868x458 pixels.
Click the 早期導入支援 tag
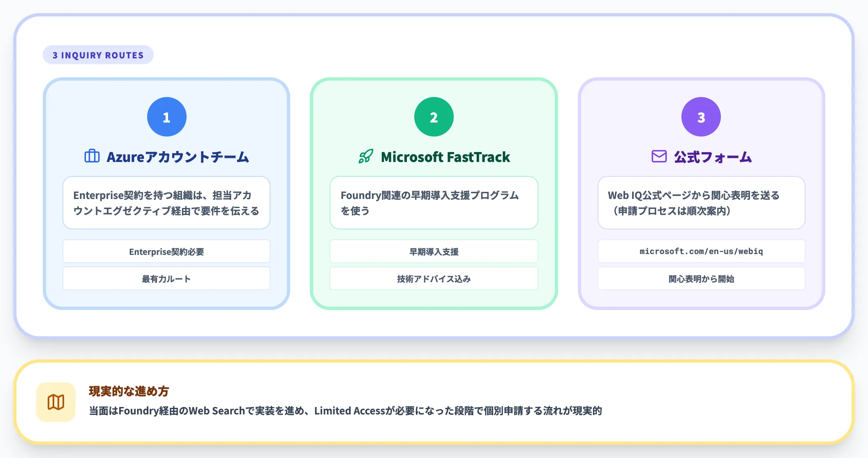pyautogui.click(x=434, y=251)
